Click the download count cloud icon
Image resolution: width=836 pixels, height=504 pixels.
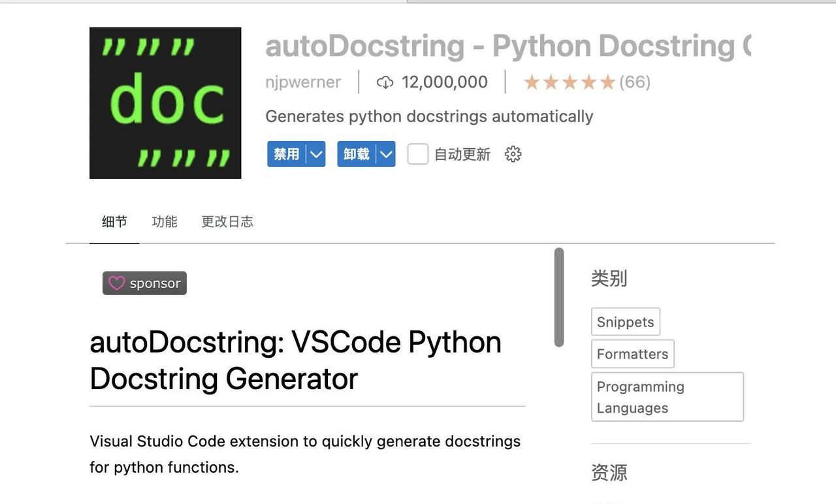(385, 82)
